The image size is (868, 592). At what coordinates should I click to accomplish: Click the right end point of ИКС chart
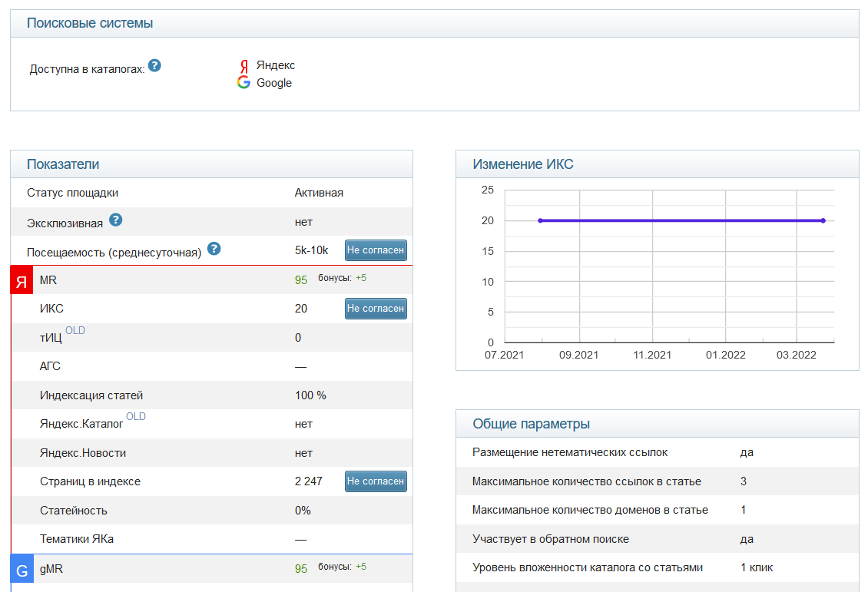(823, 220)
